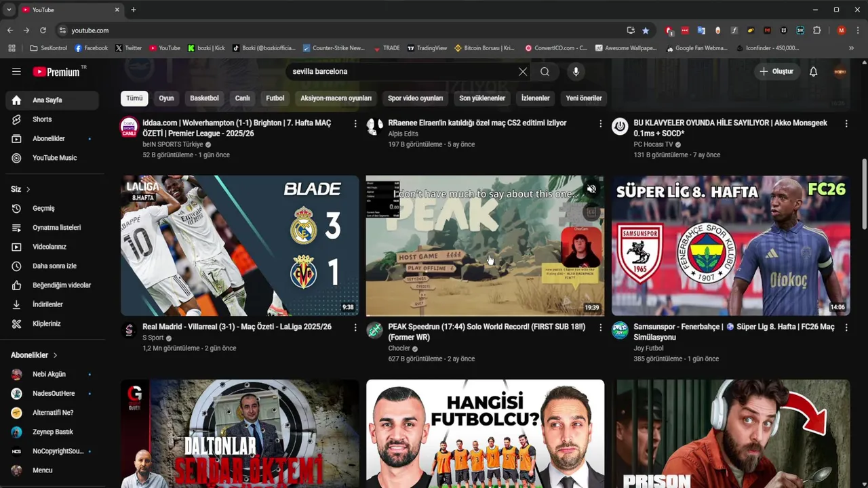Select the Tümü filter chip

pos(134,98)
